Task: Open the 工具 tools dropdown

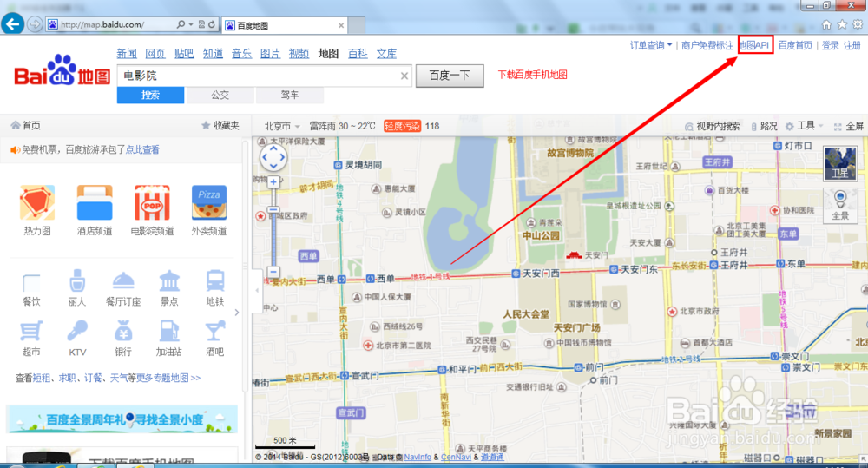Action: pos(805,126)
